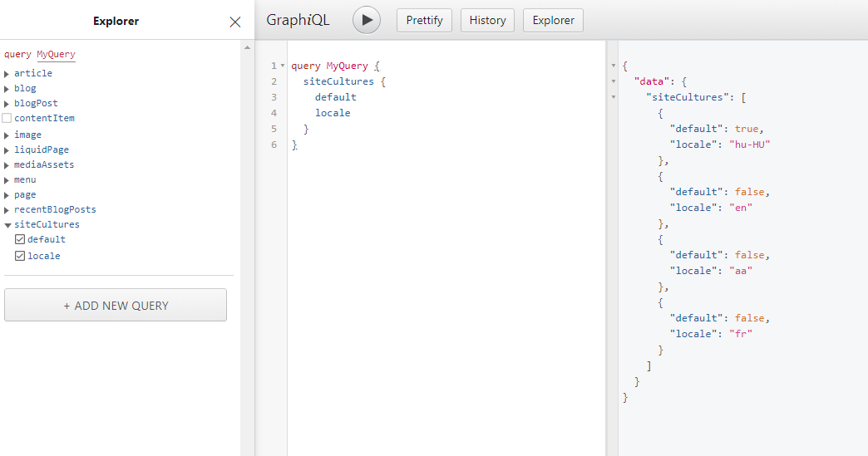Click the scroll-up arrow in Explorer panel
This screenshot has height=456, width=868.
point(248,47)
